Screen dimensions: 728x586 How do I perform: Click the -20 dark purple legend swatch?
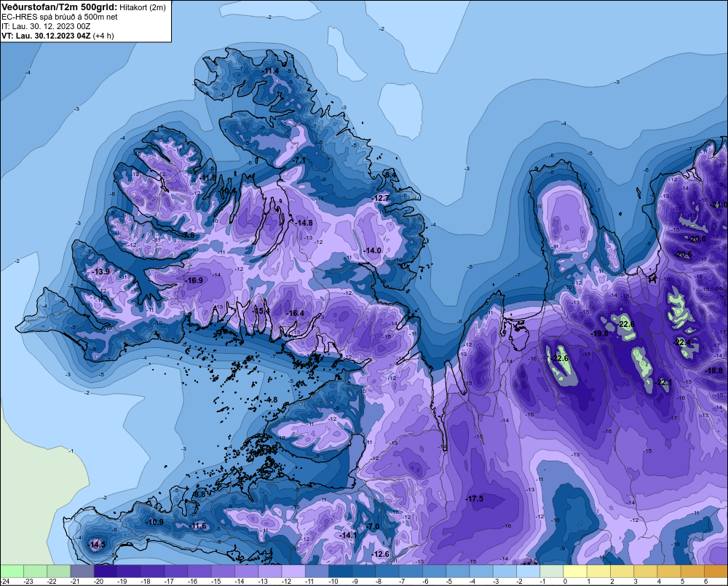coord(106,571)
